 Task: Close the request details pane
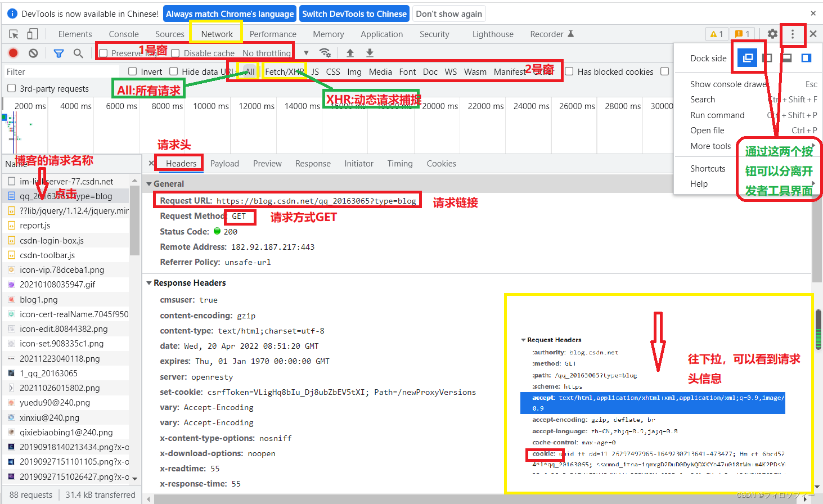(151, 163)
